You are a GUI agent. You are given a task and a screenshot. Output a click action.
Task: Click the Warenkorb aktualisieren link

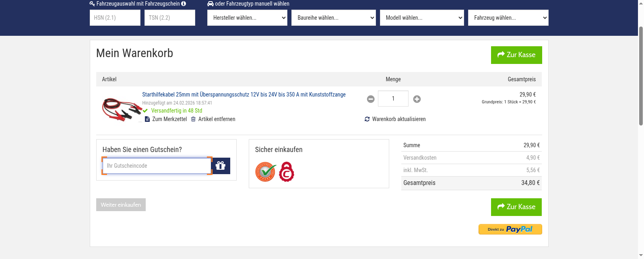(x=399, y=119)
